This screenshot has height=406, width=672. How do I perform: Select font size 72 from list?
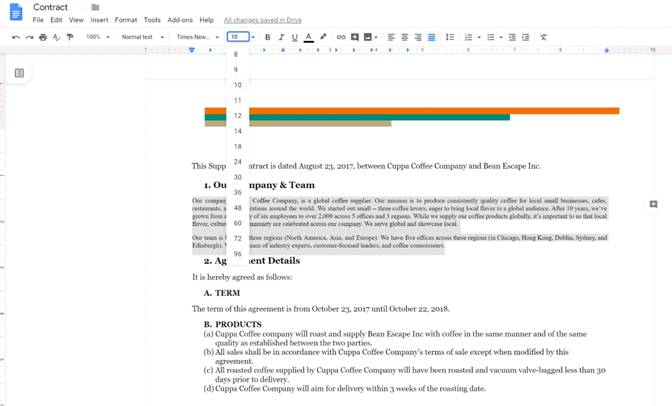pos(238,238)
